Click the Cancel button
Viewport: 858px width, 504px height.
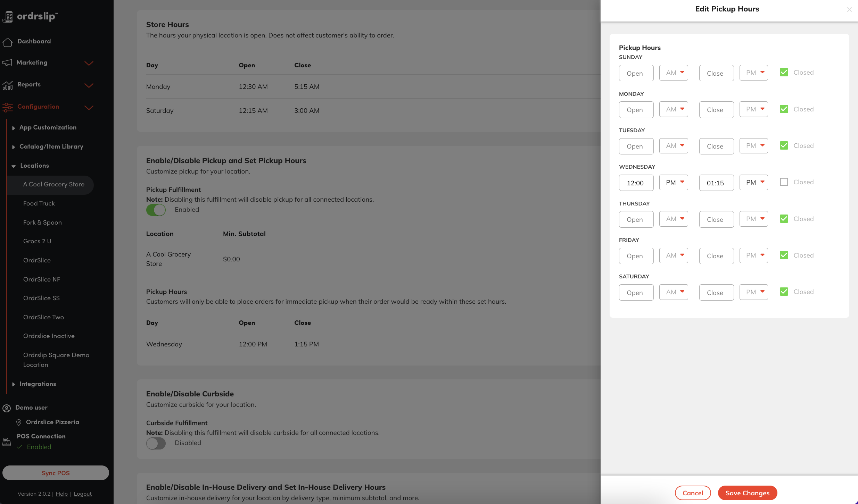693,493
